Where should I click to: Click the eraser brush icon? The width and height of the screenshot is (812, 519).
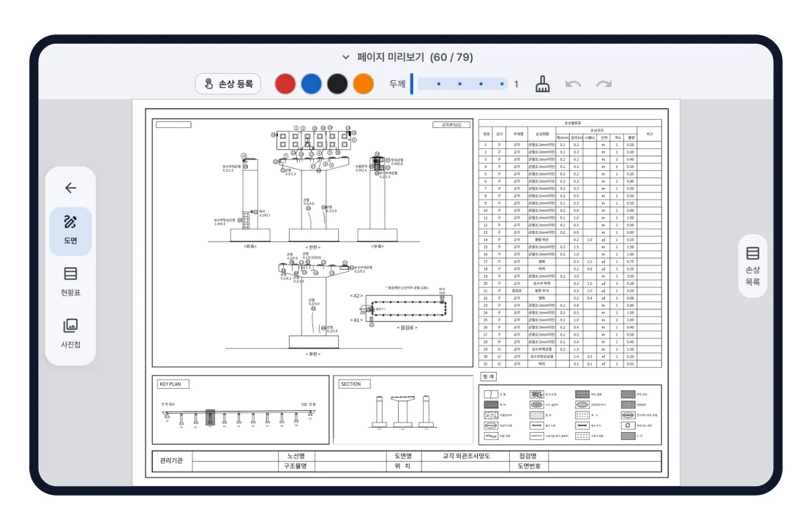coord(542,84)
